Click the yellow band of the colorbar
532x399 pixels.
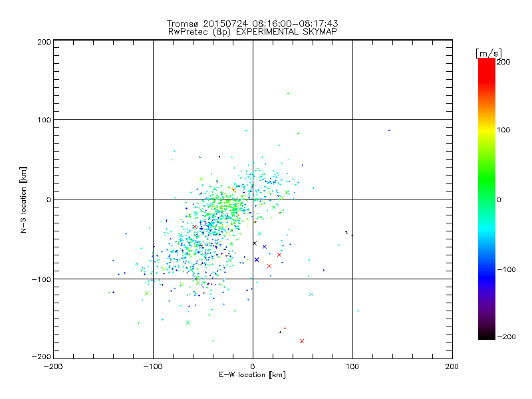487,130
